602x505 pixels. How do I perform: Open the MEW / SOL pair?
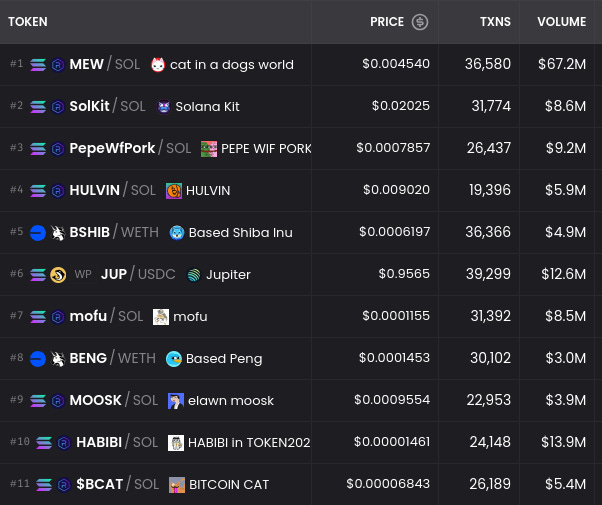(105, 64)
